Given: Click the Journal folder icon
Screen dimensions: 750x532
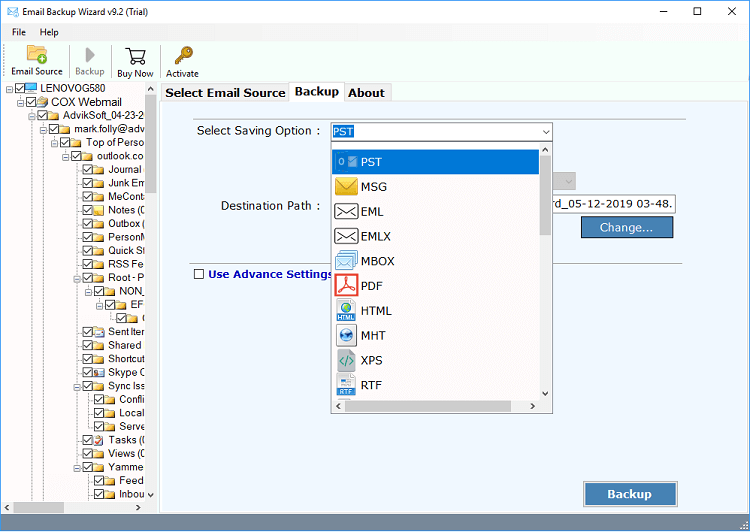Looking at the screenshot, I should pyautogui.click(x=99, y=169).
